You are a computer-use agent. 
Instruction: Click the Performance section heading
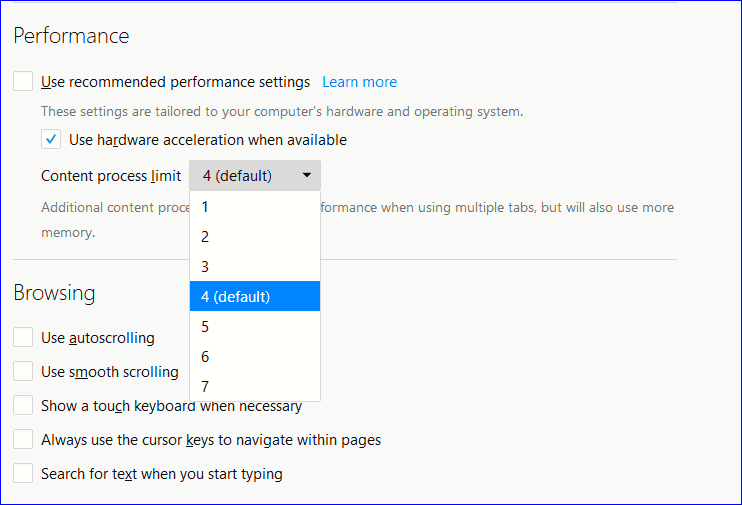71,36
